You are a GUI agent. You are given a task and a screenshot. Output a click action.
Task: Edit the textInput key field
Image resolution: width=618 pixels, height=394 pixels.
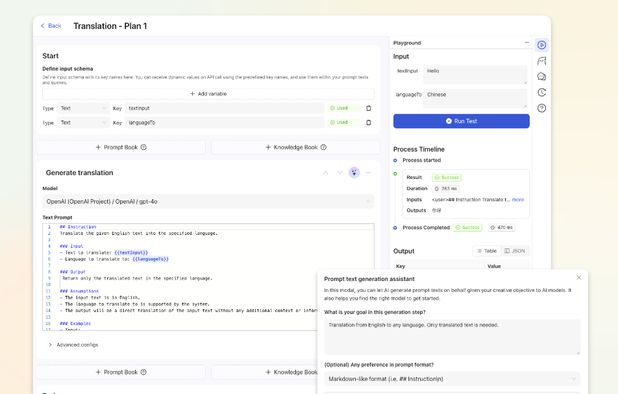(224, 108)
